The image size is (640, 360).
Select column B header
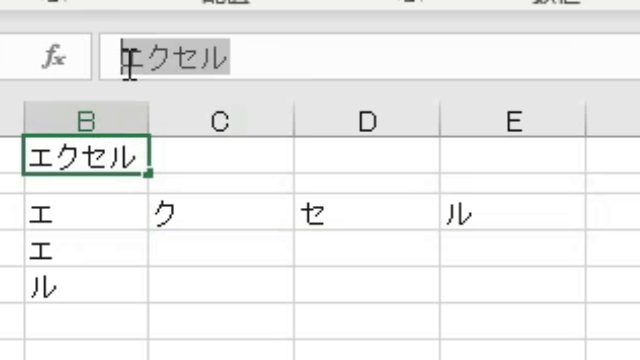[x=86, y=119]
